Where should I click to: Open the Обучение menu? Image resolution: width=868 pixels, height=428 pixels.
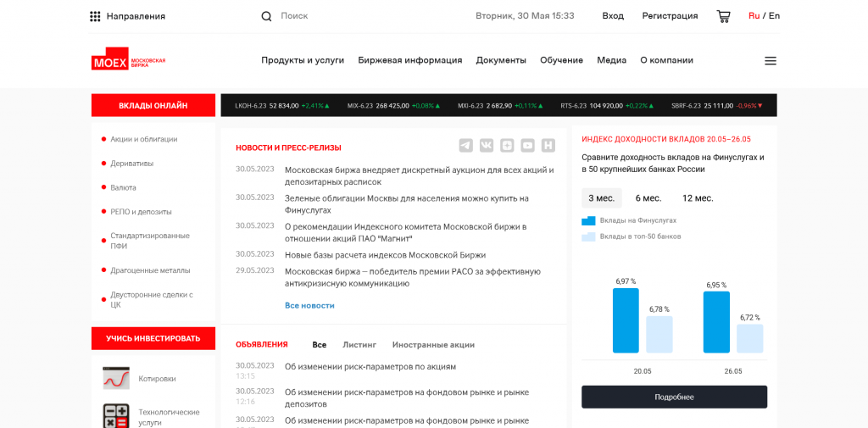pos(561,60)
